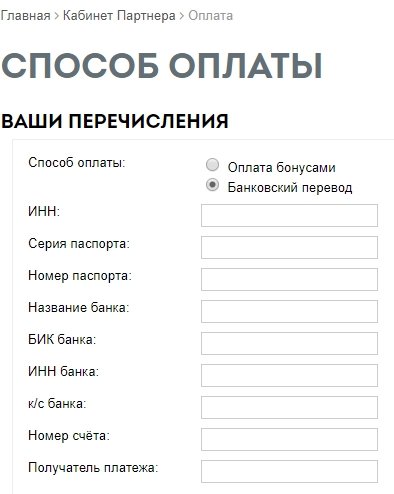This screenshot has width=394, height=494.
Task: Click the Оплата бонусами label text
Action: coord(281,167)
